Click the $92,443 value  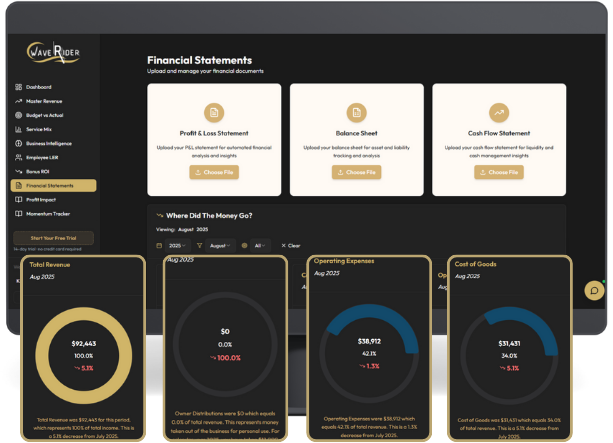pos(84,344)
